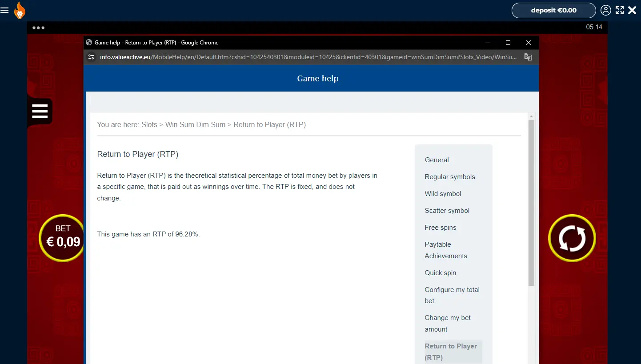The width and height of the screenshot is (641, 364).
Task: Spin the reels with the round arrows button
Action: point(572,238)
